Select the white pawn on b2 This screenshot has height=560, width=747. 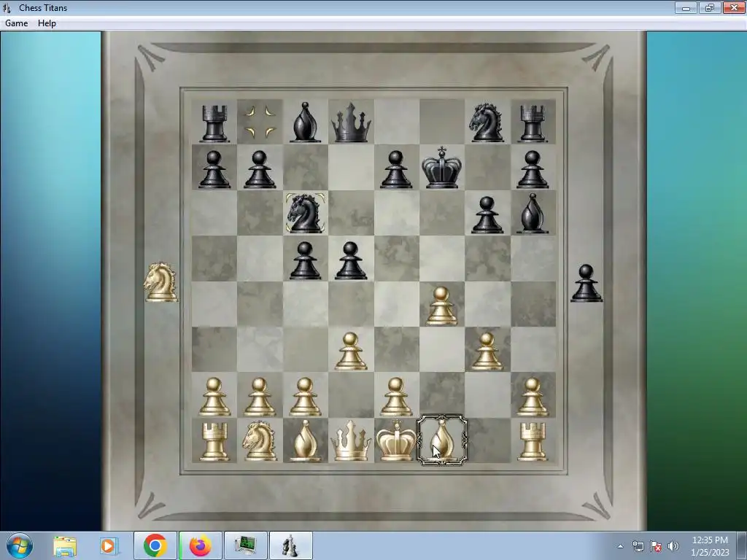tap(260, 397)
